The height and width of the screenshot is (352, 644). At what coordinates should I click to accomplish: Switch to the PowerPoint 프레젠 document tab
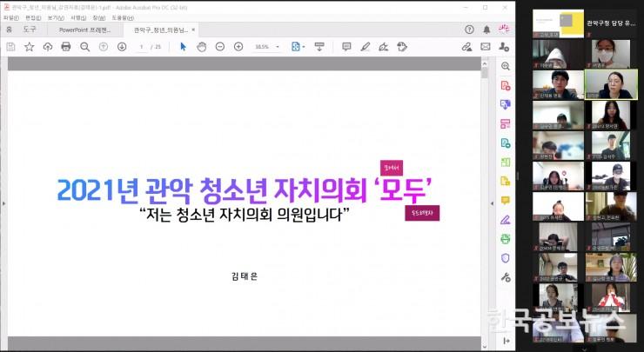click(84, 30)
